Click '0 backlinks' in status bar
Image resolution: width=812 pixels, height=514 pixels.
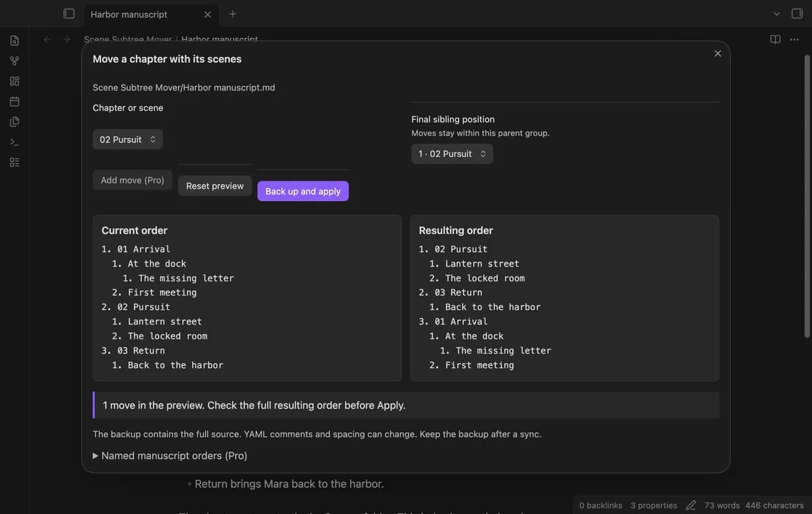[x=601, y=505]
